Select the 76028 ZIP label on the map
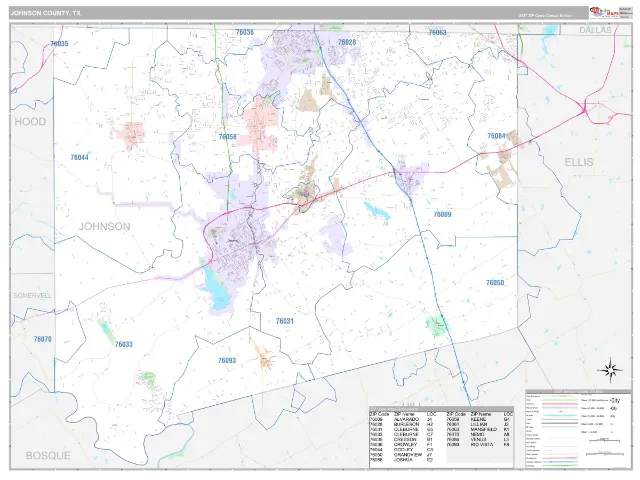640x480 pixels. coord(347,42)
